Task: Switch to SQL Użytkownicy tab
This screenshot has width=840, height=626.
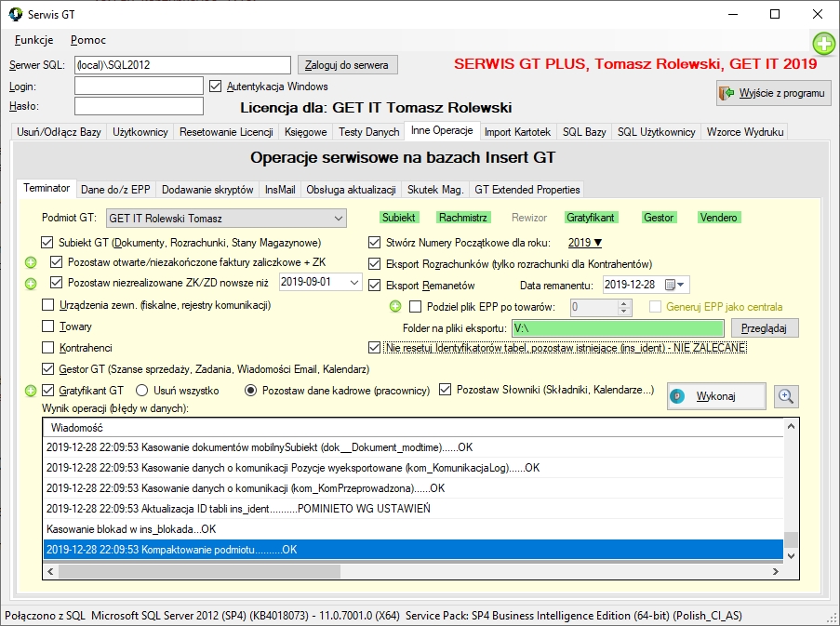Action: [x=656, y=132]
